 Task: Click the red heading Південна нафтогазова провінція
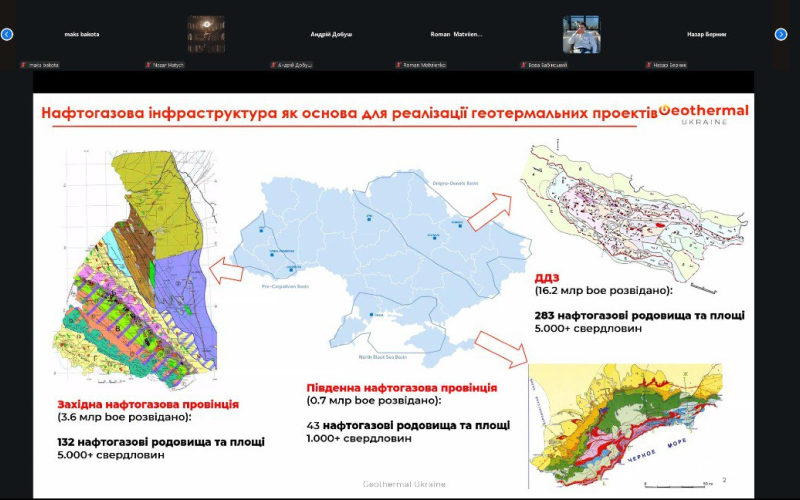click(402, 387)
